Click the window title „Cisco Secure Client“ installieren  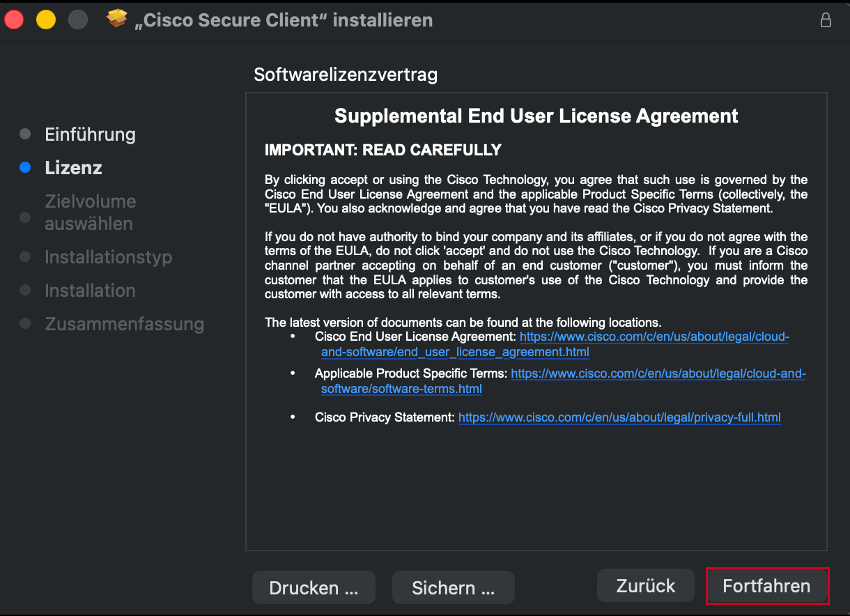pos(284,20)
